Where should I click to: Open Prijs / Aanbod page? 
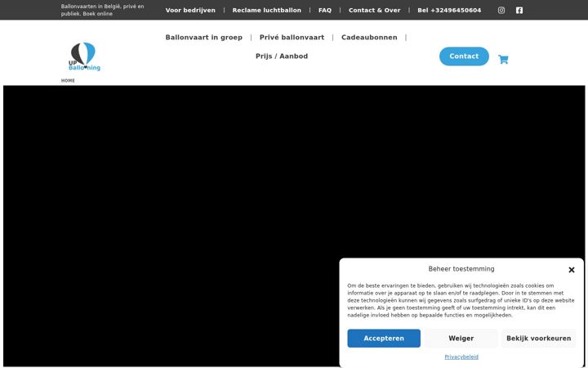[282, 56]
